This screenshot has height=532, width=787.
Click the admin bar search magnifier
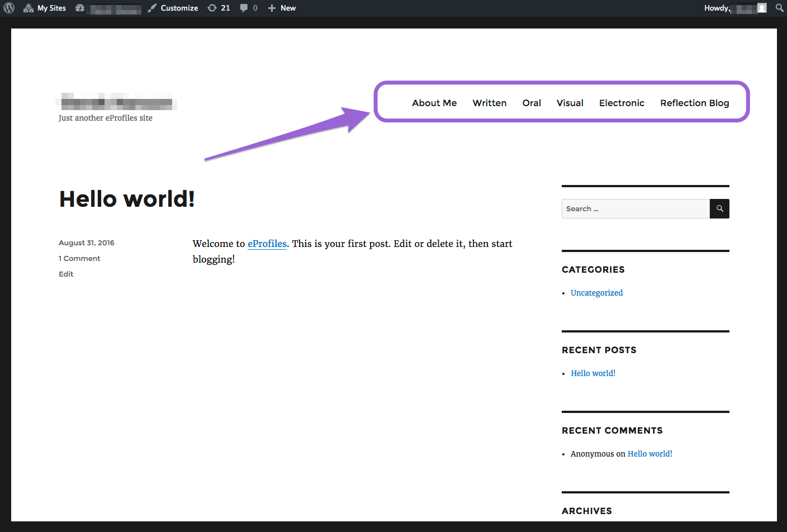pos(779,8)
